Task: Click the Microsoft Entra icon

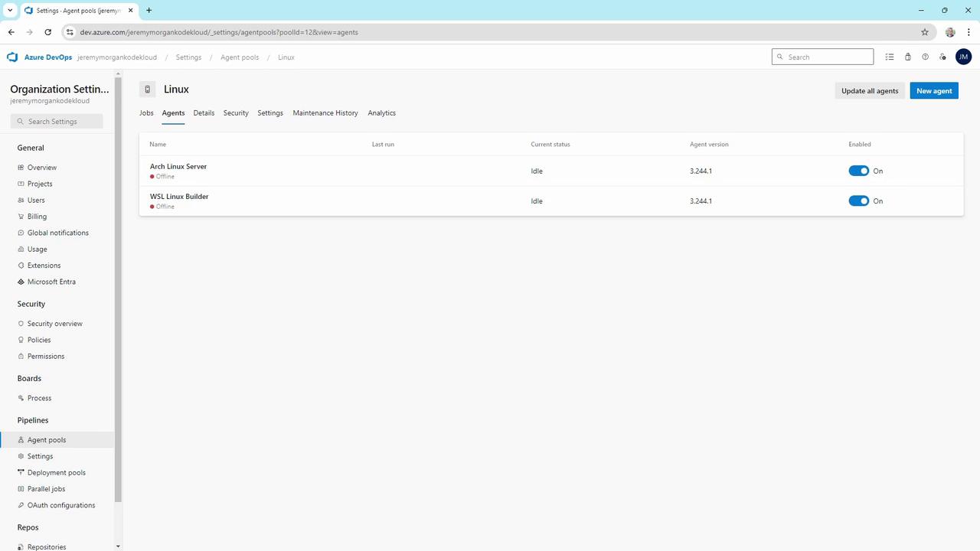Action: 21,282
